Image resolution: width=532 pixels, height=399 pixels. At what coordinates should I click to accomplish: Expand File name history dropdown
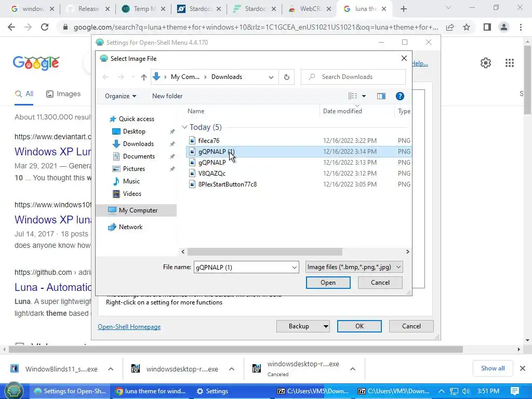coord(295,268)
